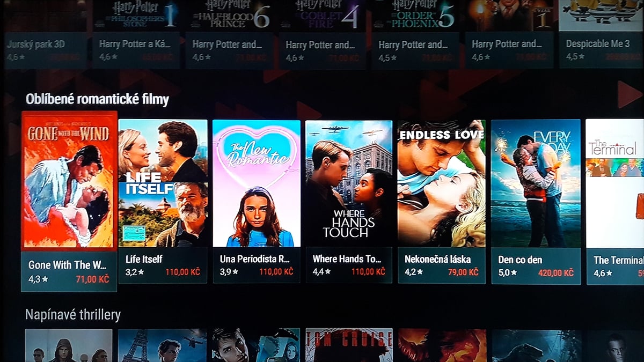Click the Napínavé thrillery section heading
The height and width of the screenshot is (362, 644).
(x=73, y=315)
